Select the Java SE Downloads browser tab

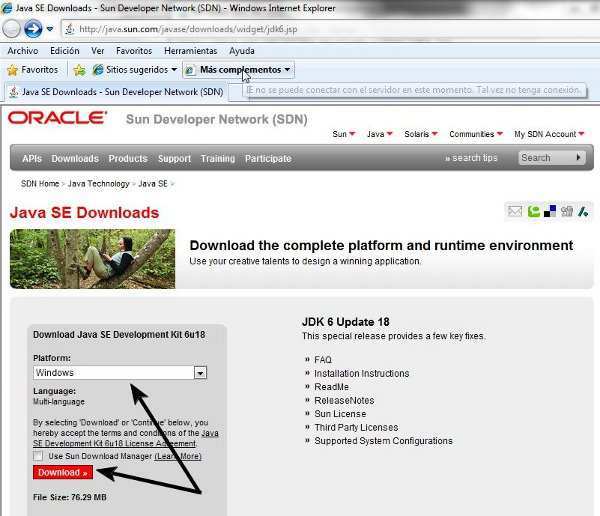click(116, 92)
